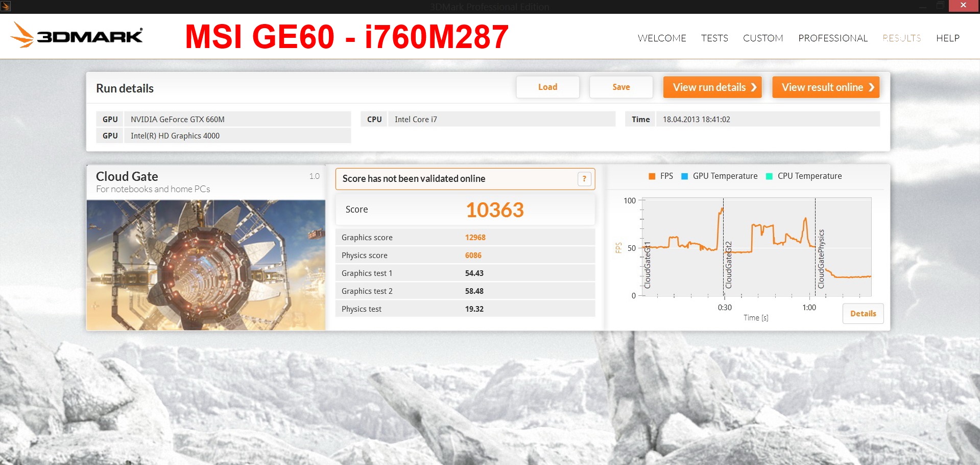Viewport: 980px width, 465px height.
Task: Click 'Score has not been validated online' message
Action: point(414,179)
